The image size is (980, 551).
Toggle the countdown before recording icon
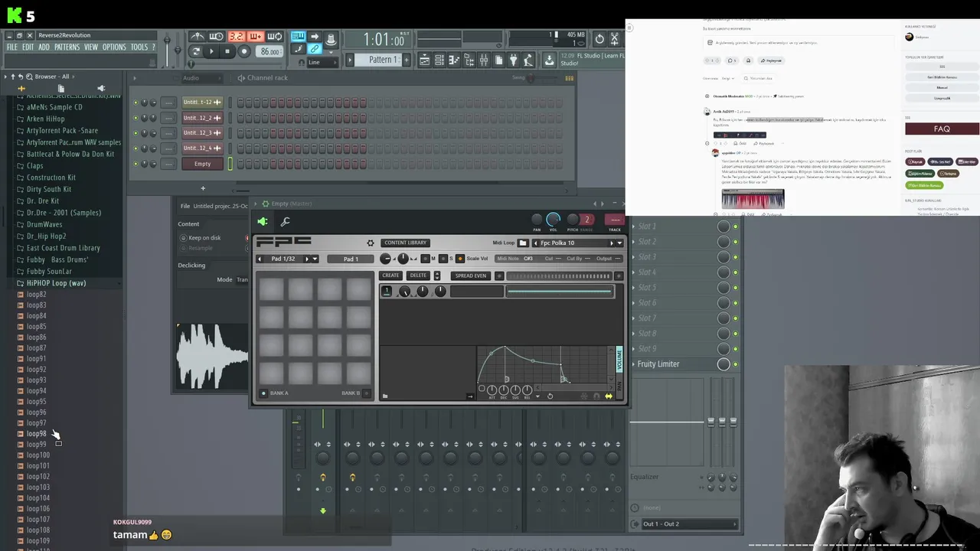(x=237, y=36)
